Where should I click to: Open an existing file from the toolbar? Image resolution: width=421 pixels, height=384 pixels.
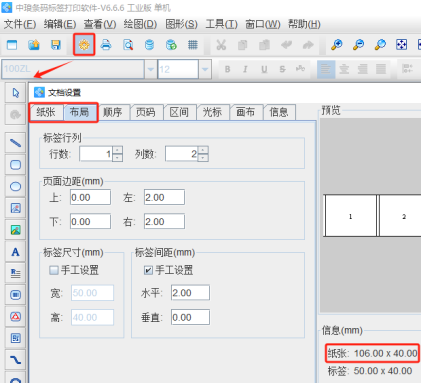[34, 44]
